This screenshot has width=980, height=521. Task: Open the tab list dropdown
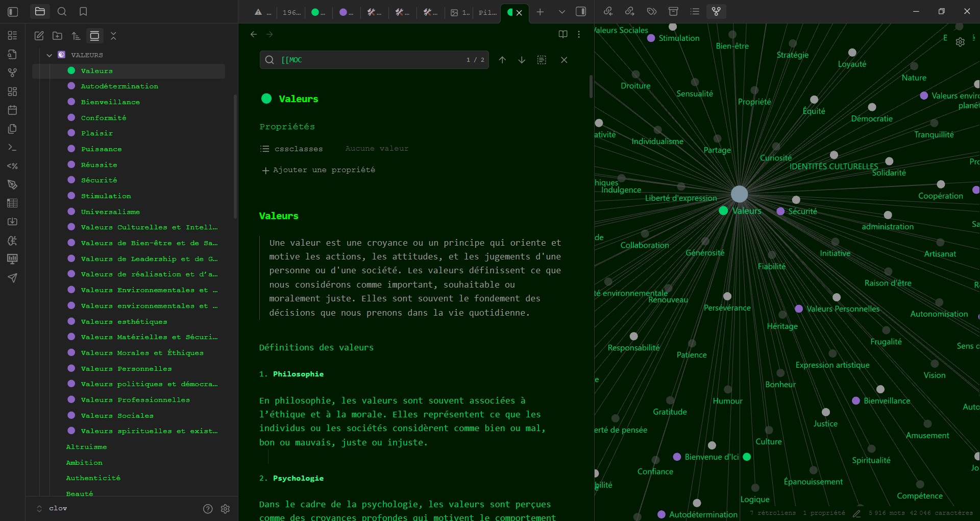pos(561,12)
